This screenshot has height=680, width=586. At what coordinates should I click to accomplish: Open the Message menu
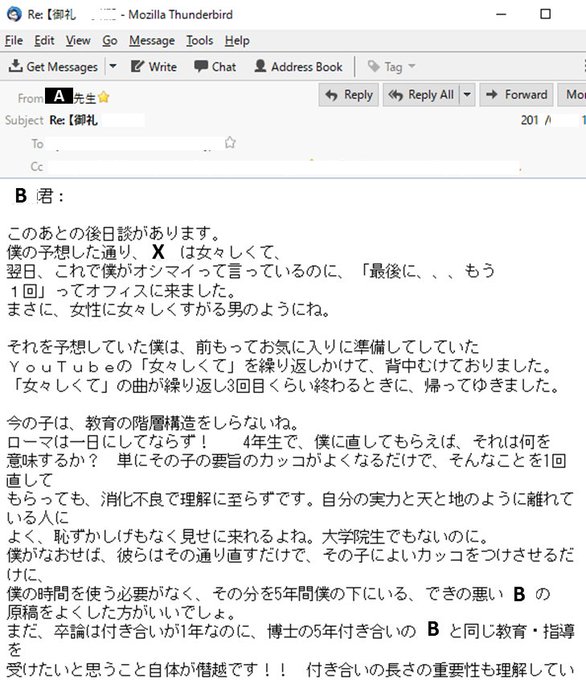(x=152, y=41)
